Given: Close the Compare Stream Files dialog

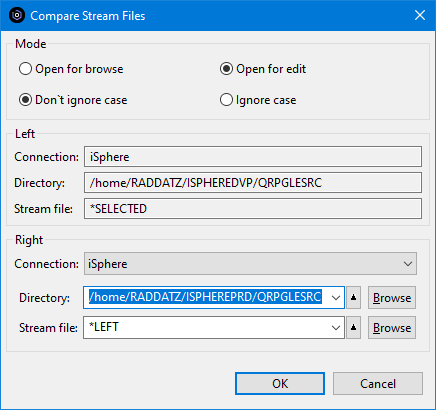Looking at the screenshot, I should pos(420,15).
